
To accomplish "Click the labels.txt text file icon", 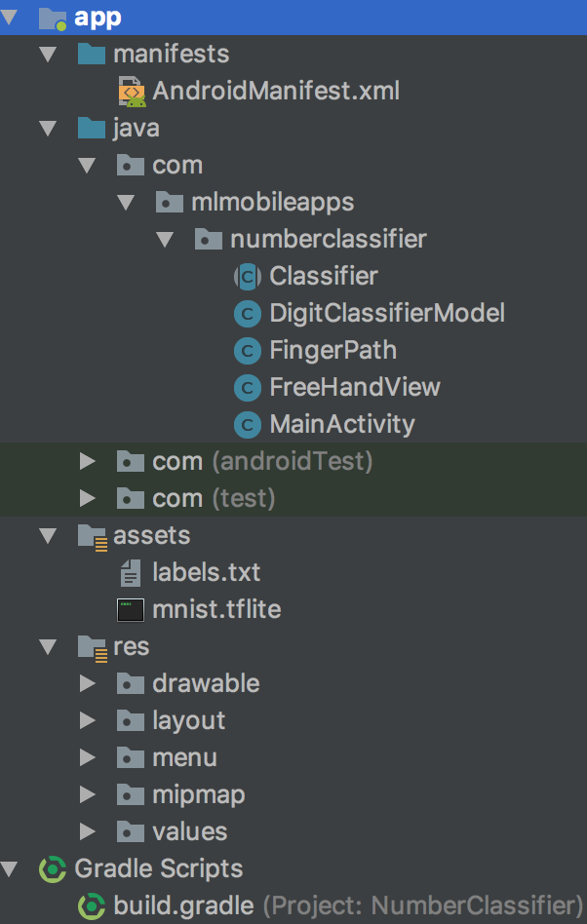I will coord(131,573).
